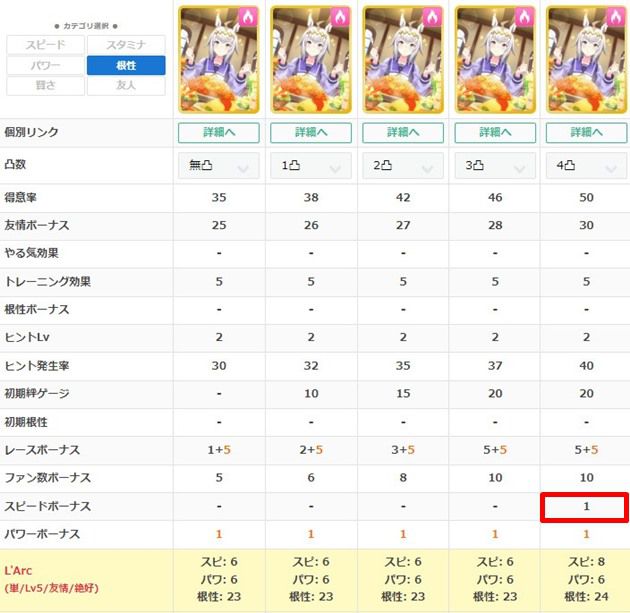Click 友情ボーナス value 30
Screen dimensions: 630x613
587,225
